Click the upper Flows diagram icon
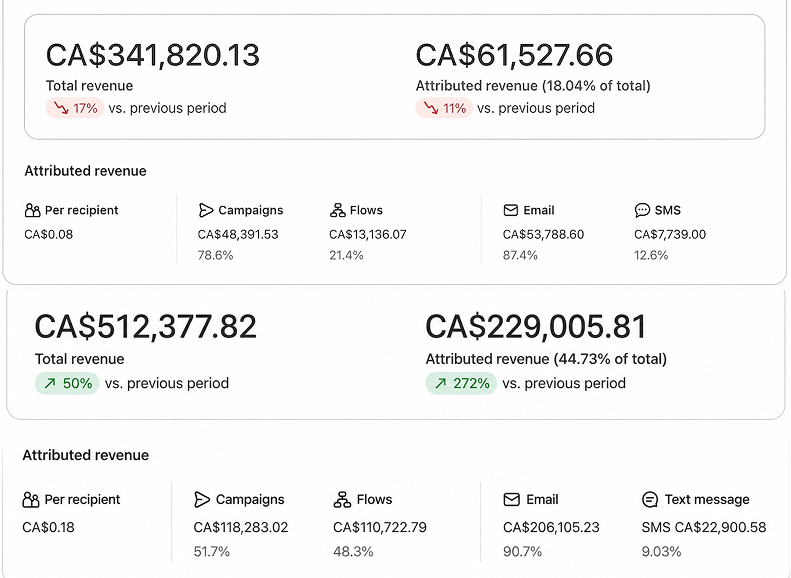 (337, 210)
